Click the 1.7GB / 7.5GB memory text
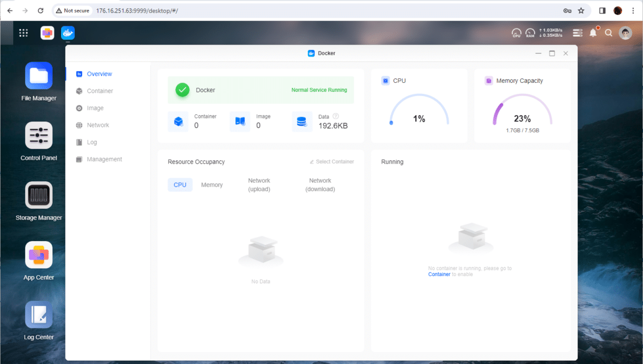Viewport: 643px width, 364px height. [x=523, y=131]
